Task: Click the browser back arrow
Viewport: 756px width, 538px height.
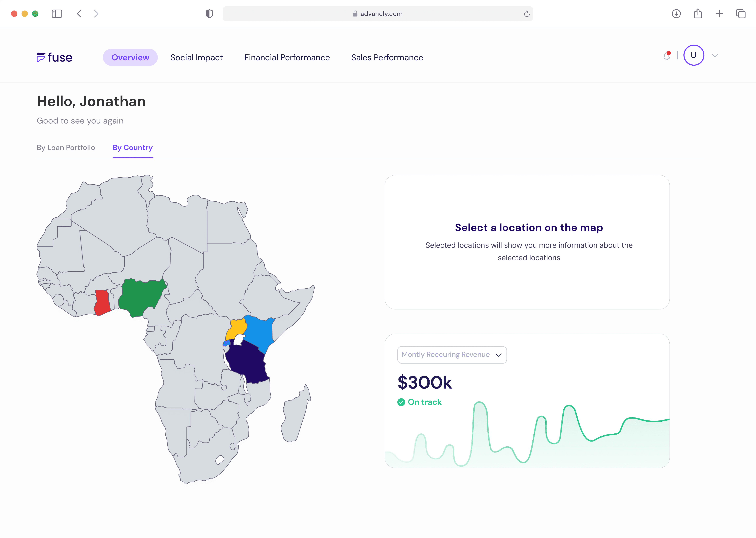Action: point(79,14)
